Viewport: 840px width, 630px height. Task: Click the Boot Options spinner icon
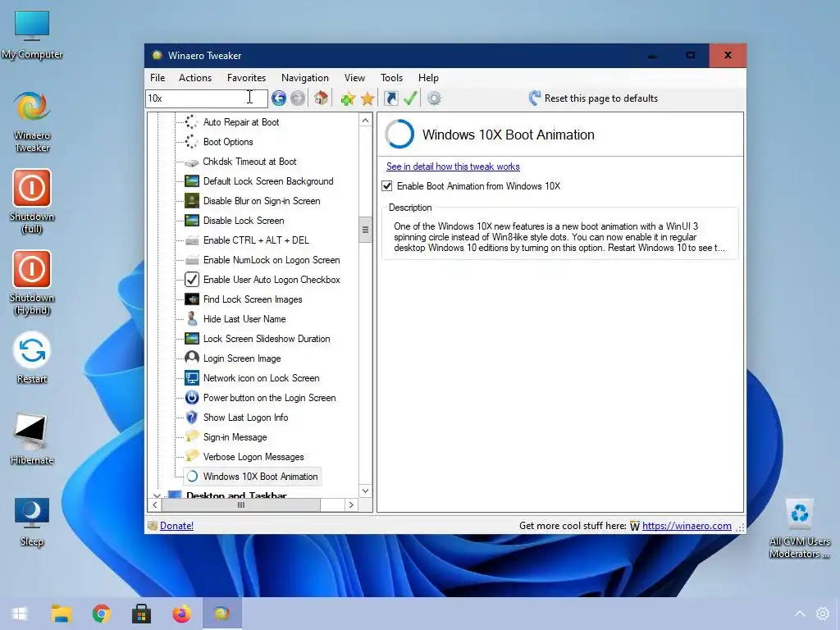(x=191, y=142)
